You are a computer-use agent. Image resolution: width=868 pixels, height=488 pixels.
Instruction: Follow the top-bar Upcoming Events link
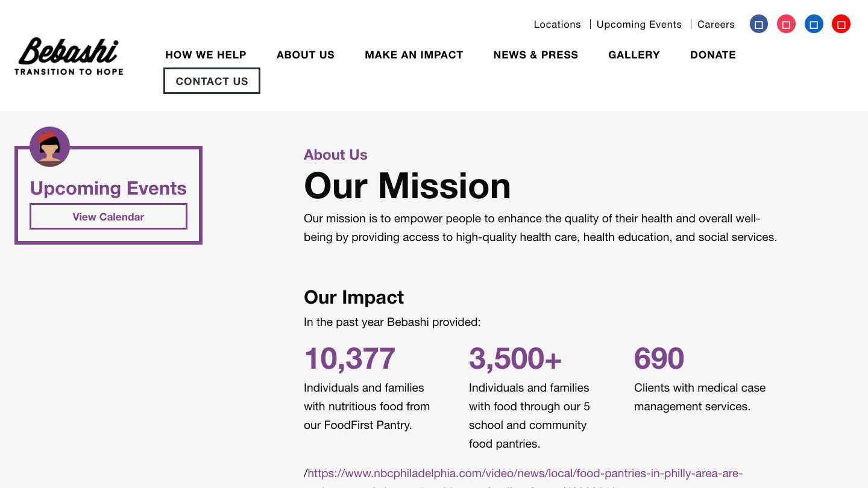pos(639,25)
